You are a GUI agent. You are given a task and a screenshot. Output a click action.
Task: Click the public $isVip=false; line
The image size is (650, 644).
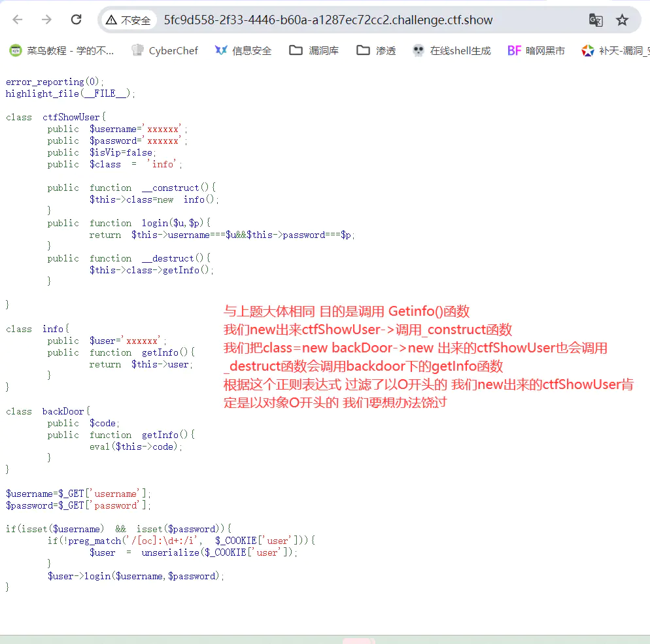tap(101, 152)
